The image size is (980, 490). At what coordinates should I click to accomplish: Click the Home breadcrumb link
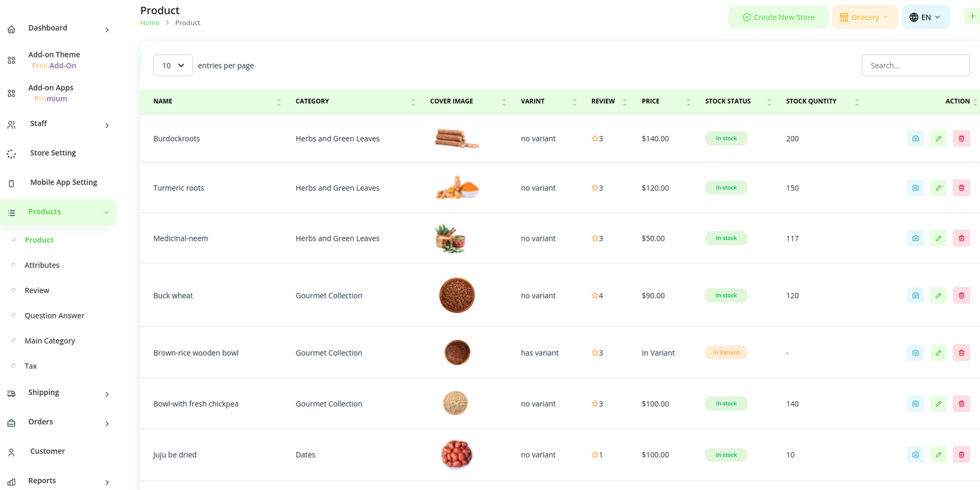click(149, 23)
